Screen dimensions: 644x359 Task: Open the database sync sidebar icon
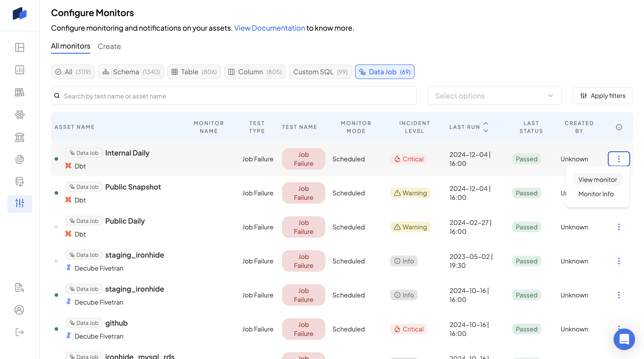(19, 182)
